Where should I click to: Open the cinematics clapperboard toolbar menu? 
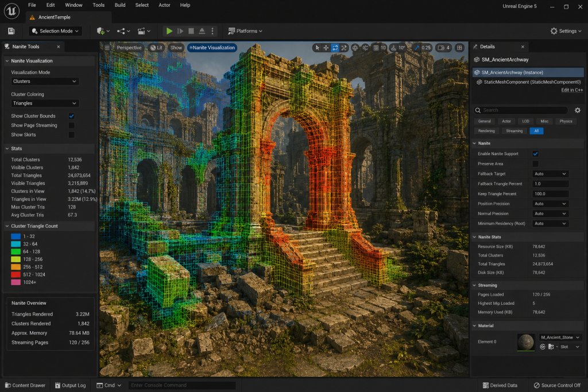click(144, 31)
